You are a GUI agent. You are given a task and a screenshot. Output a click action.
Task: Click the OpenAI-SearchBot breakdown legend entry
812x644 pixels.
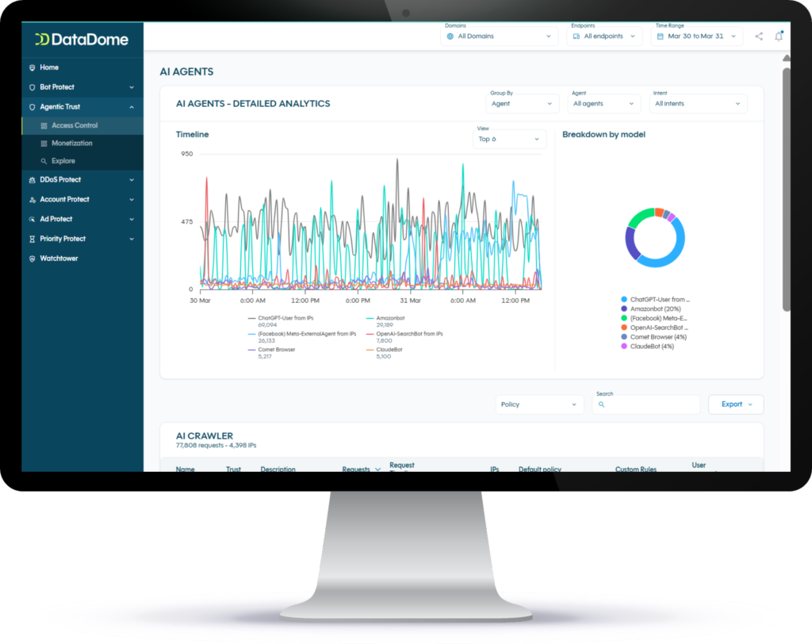654,328
